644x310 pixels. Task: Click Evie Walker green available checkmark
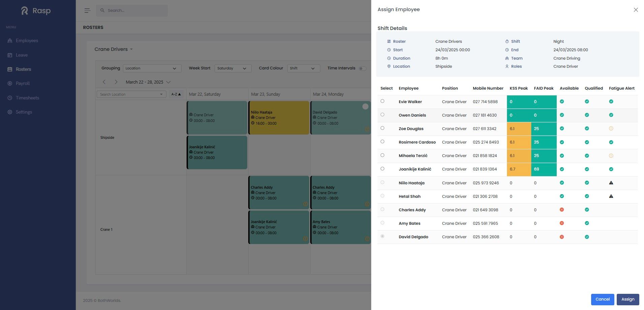562,101
